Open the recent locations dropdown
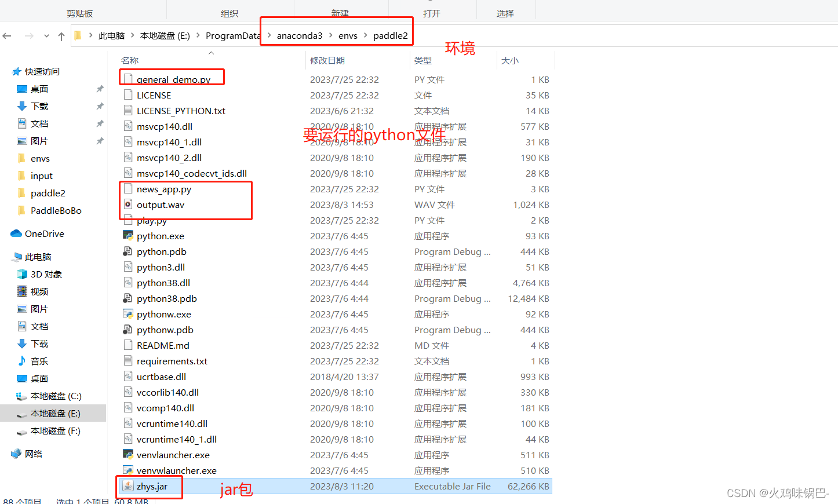The width and height of the screenshot is (838, 504). click(x=46, y=36)
